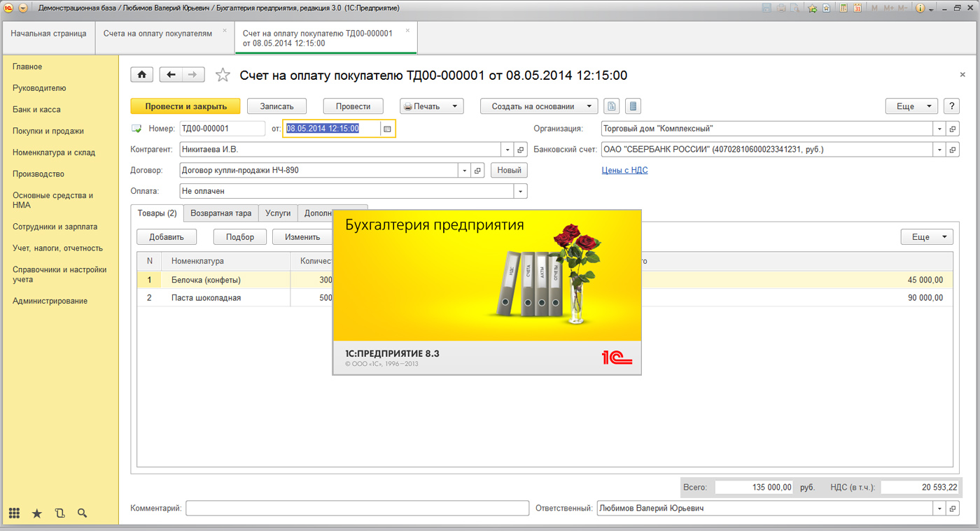Open the calendar icon in title bar

857,8
